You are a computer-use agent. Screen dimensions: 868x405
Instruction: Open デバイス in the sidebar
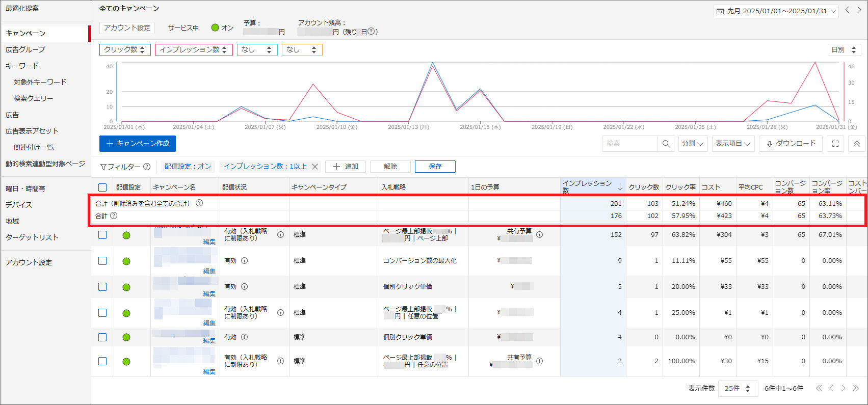click(19, 205)
